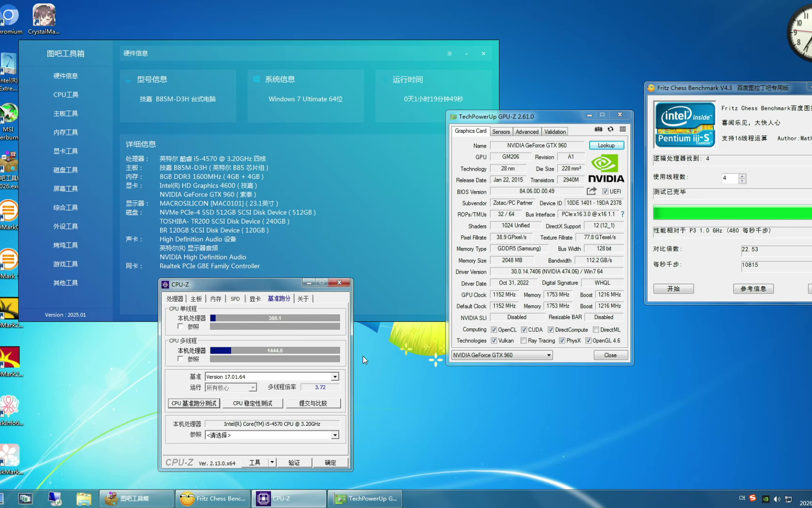Toggle the UEFI checkbox
The height and width of the screenshot is (508, 812).
[605, 191]
